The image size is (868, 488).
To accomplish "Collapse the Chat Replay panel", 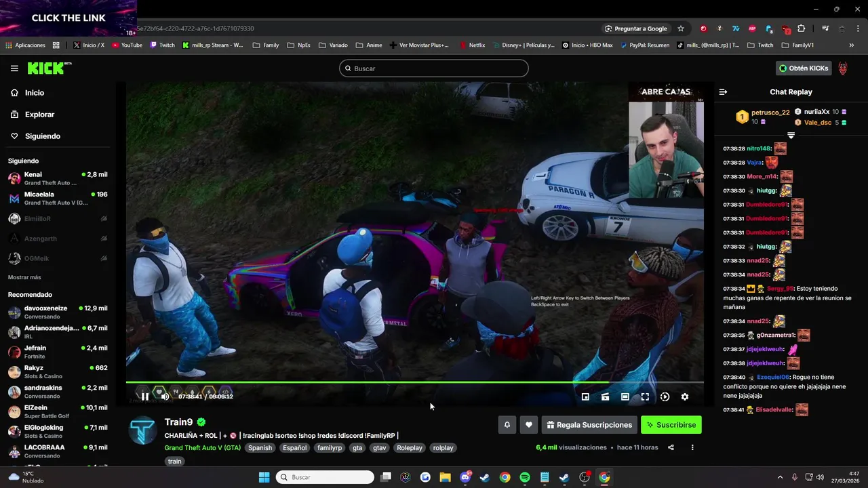I will [x=723, y=91].
